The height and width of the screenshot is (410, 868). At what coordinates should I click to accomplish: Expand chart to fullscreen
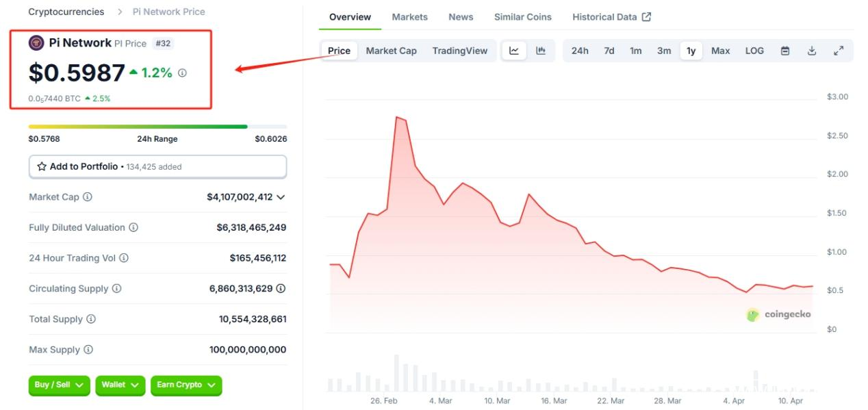[x=839, y=51]
